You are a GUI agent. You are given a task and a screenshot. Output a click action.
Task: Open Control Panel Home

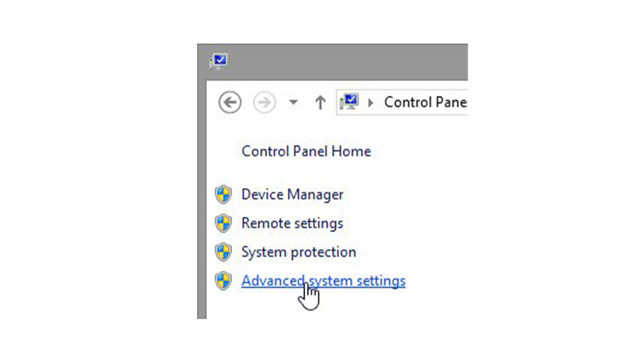coord(306,151)
